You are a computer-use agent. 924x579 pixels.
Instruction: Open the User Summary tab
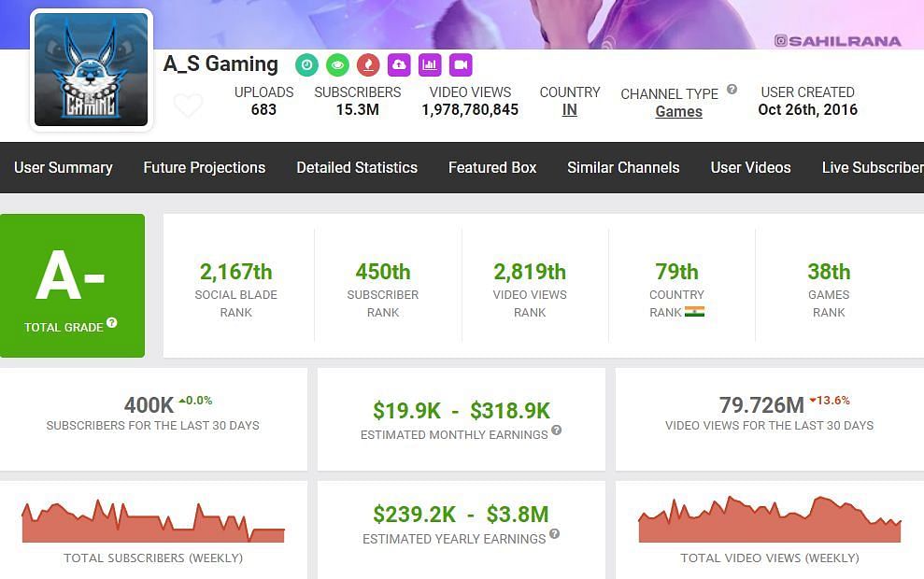point(64,168)
